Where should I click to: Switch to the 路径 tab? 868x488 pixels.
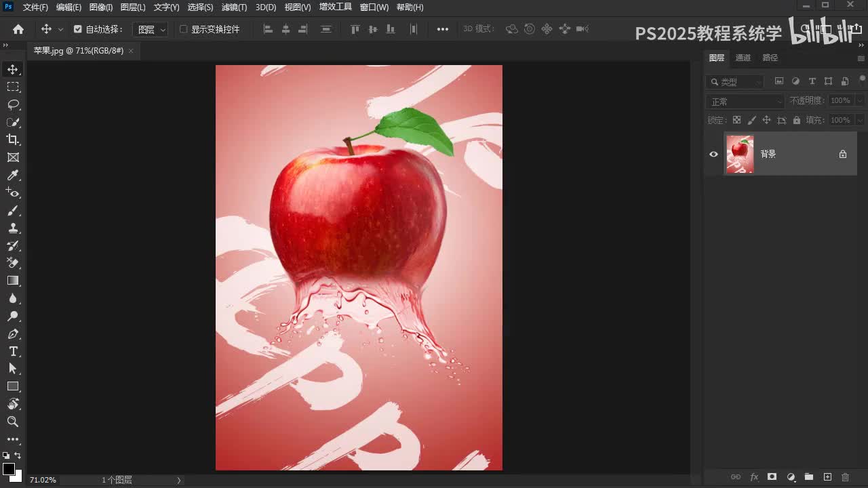[x=770, y=58]
